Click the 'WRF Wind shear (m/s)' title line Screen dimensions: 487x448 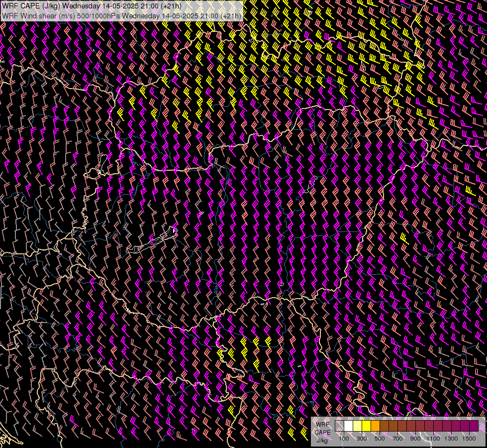[x=121, y=15]
